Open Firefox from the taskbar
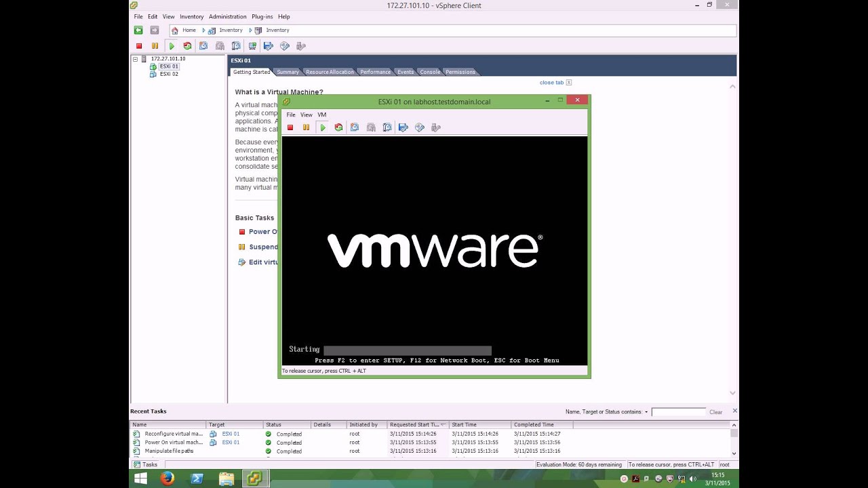Viewport: 868px width, 488px height. (x=167, y=479)
